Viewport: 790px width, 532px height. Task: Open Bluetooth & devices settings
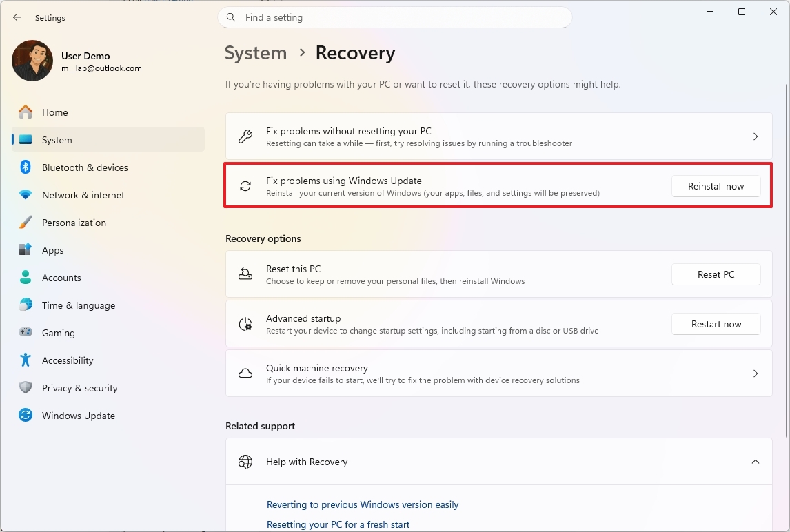tap(84, 167)
